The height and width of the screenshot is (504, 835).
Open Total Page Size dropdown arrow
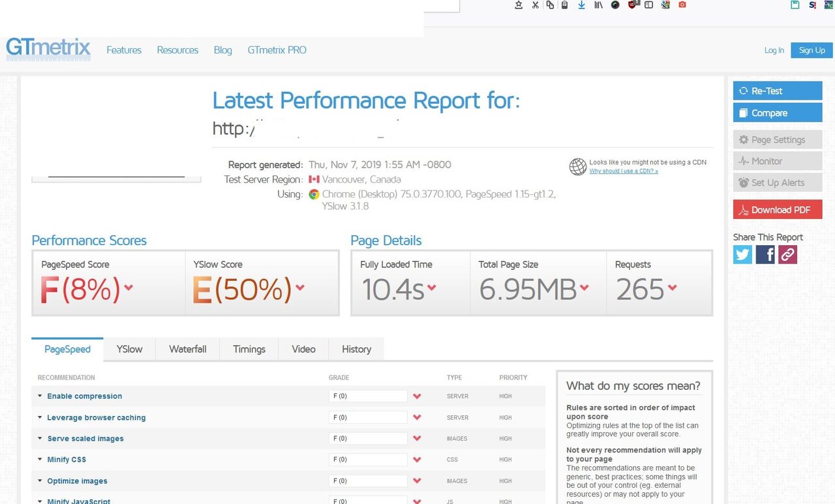point(584,288)
